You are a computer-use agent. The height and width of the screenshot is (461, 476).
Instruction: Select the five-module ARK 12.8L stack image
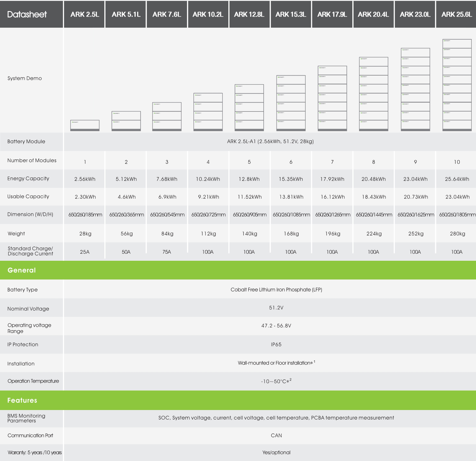[249, 107]
